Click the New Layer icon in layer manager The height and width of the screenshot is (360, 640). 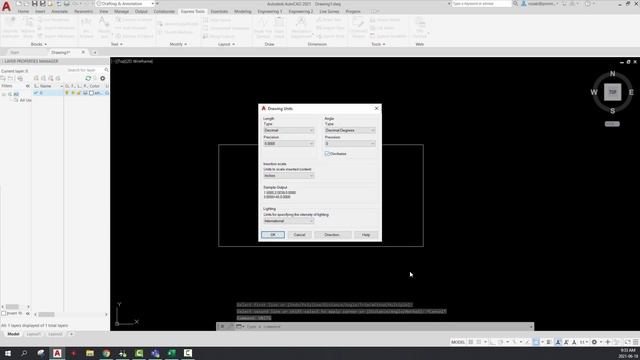tap(36, 78)
